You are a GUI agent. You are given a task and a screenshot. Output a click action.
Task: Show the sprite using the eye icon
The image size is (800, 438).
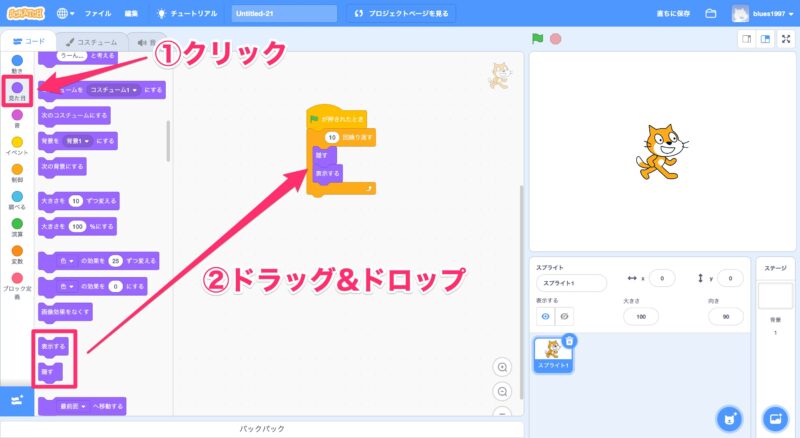546,316
